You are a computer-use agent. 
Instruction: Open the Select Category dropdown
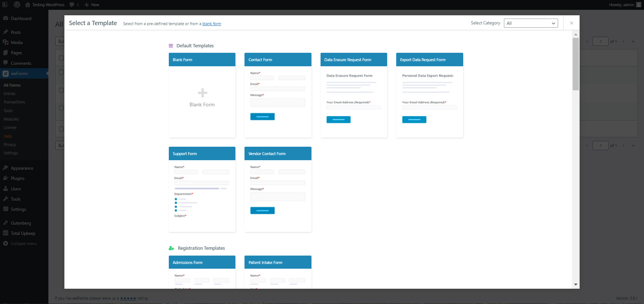[531, 23]
